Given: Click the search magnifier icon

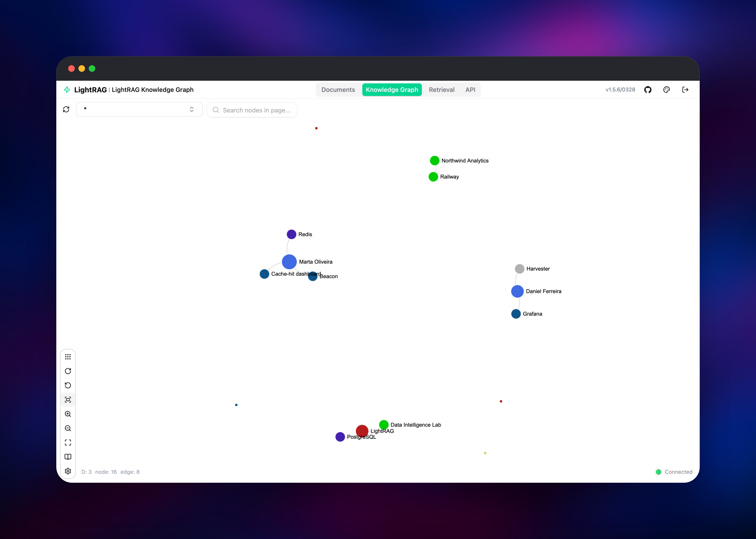Looking at the screenshot, I should [216, 110].
